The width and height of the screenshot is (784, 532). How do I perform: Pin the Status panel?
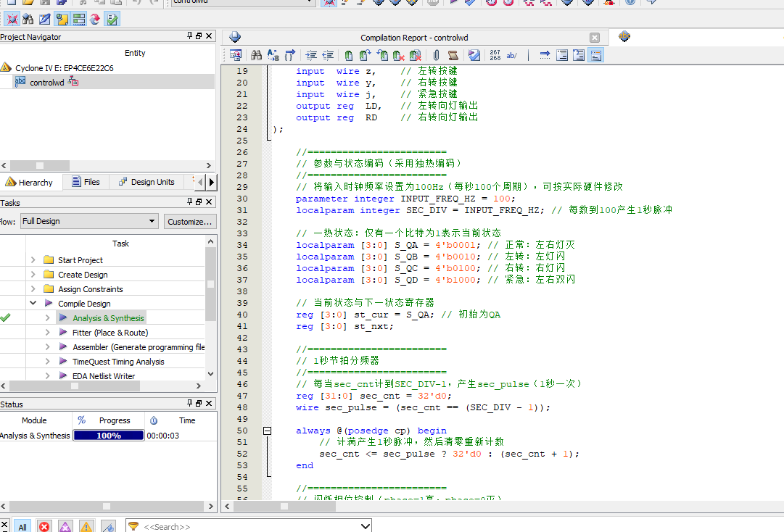click(189, 403)
